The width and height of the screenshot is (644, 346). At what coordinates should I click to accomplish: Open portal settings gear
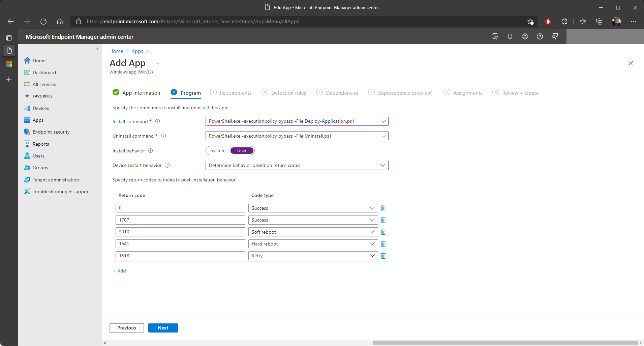[x=525, y=36]
